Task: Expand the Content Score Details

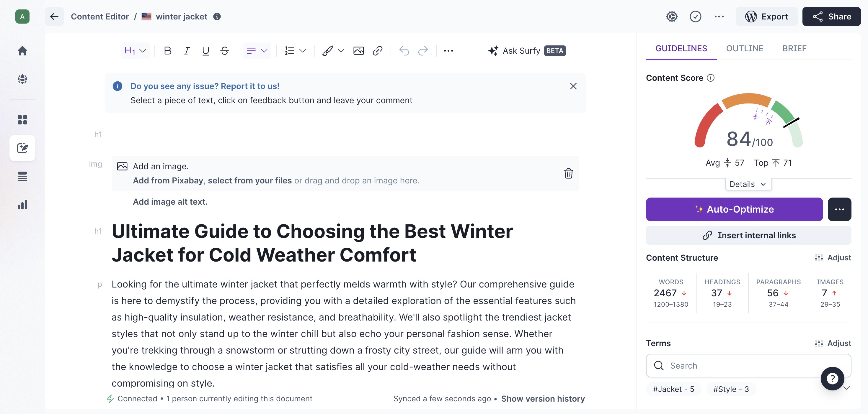Action: (x=748, y=184)
